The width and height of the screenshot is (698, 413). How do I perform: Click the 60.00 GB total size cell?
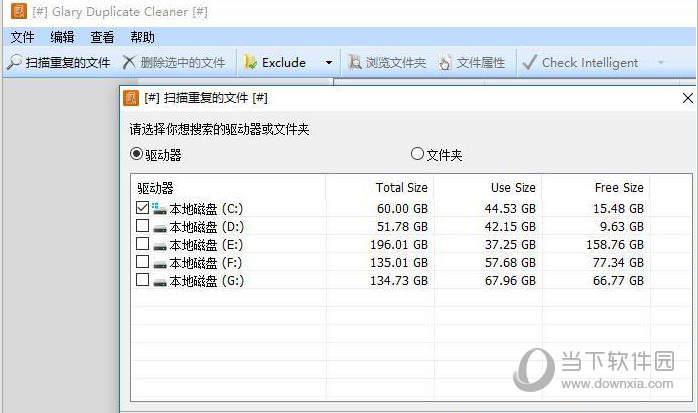coord(402,208)
